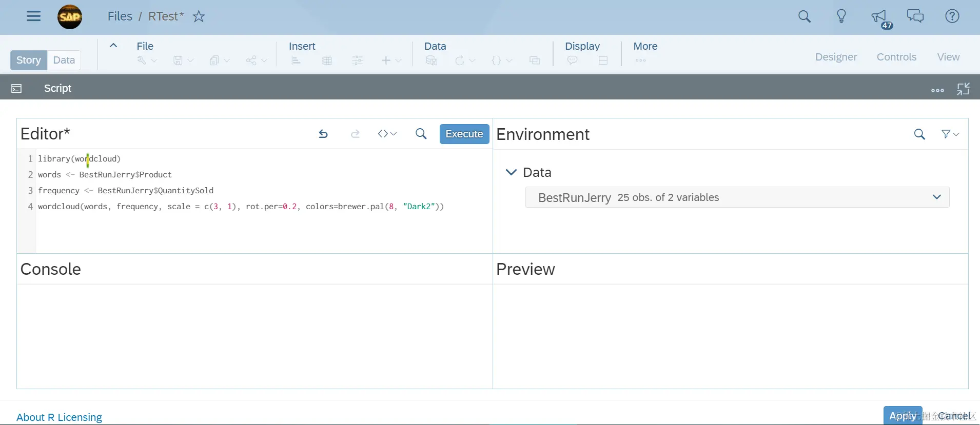Open the refresh data dropdown
The image size is (980, 425).
(x=465, y=60)
